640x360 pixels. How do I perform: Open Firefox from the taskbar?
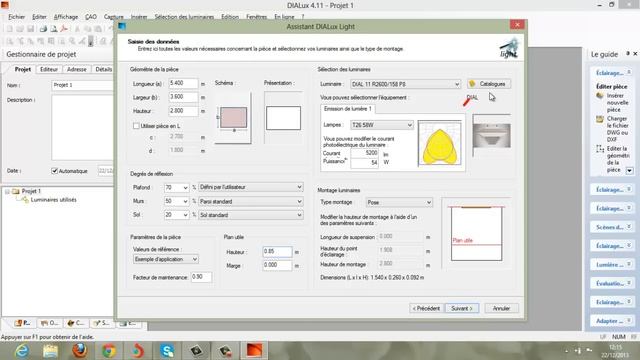80,351
